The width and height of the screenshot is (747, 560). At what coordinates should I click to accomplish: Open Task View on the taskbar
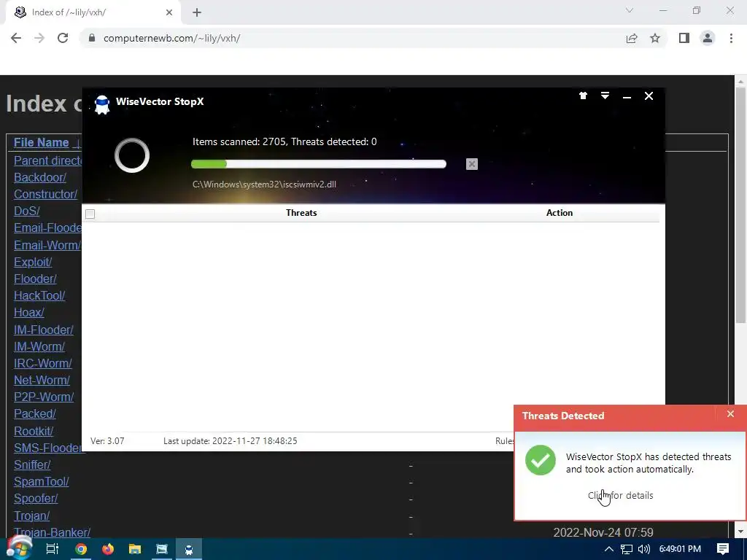pyautogui.click(x=52, y=549)
